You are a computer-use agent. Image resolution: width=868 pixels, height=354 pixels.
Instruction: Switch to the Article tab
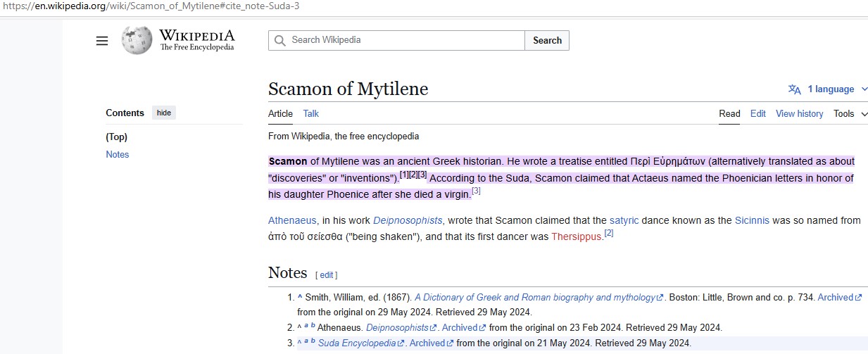pos(280,114)
